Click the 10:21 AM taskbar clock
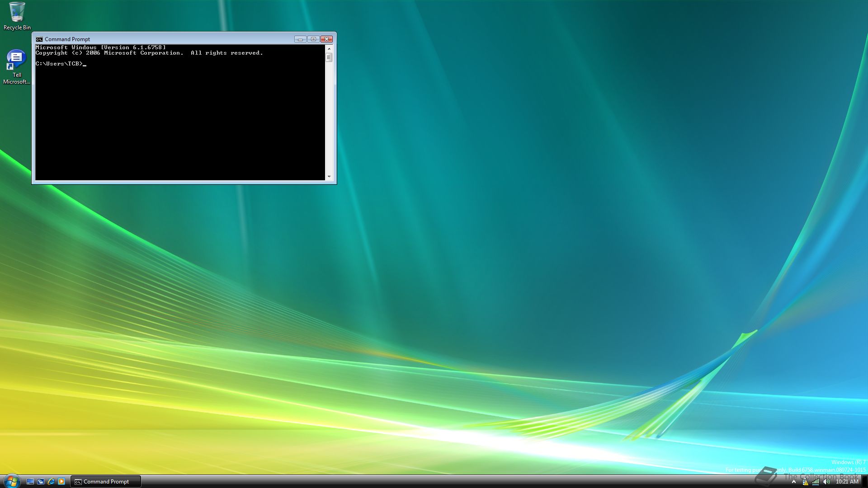 click(x=847, y=482)
